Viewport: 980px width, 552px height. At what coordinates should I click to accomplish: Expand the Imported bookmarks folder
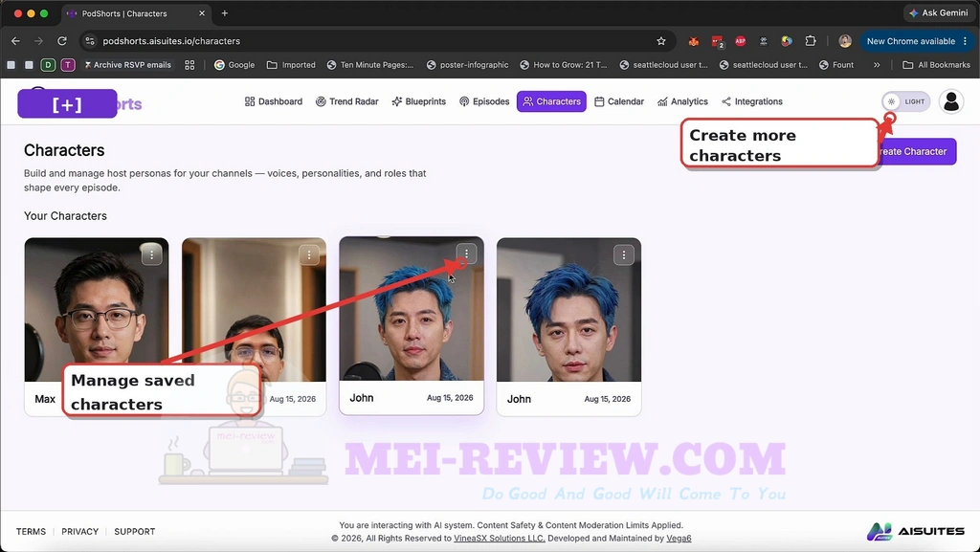[291, 65]
